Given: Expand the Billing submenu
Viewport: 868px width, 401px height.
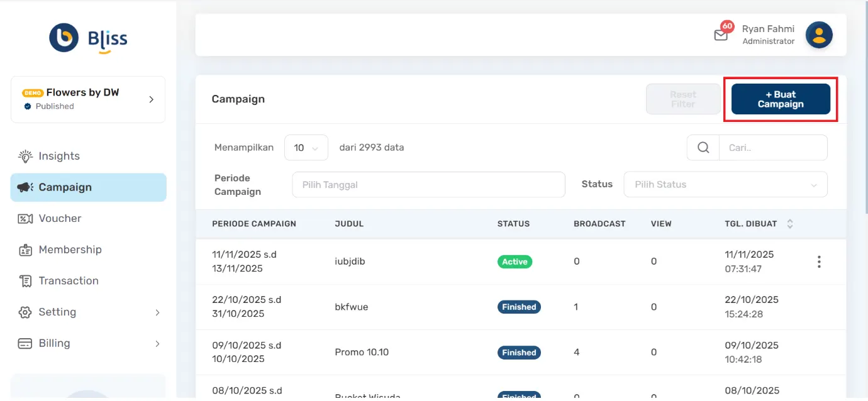Looking at the screenshot, I should coord(157,344).
